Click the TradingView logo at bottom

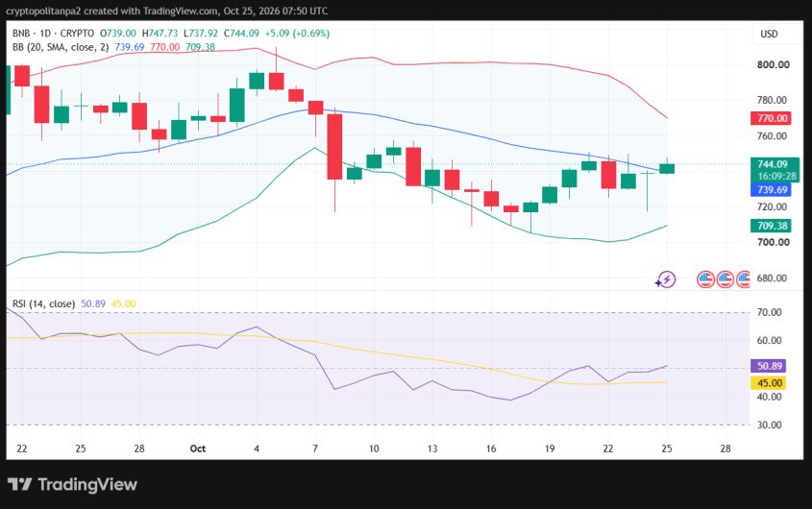click(72, 485)
